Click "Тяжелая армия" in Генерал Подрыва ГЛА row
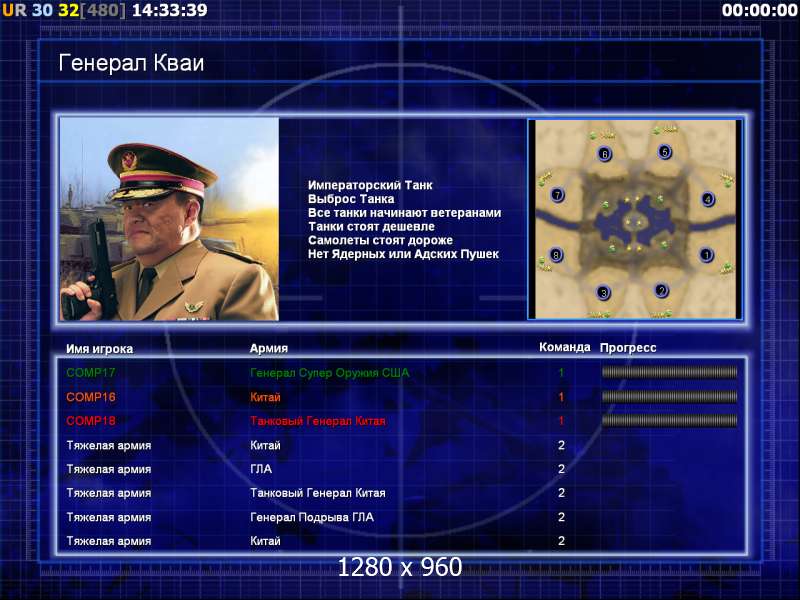The image size is (800, 600). pyautogui.click(x=109, y=517)
